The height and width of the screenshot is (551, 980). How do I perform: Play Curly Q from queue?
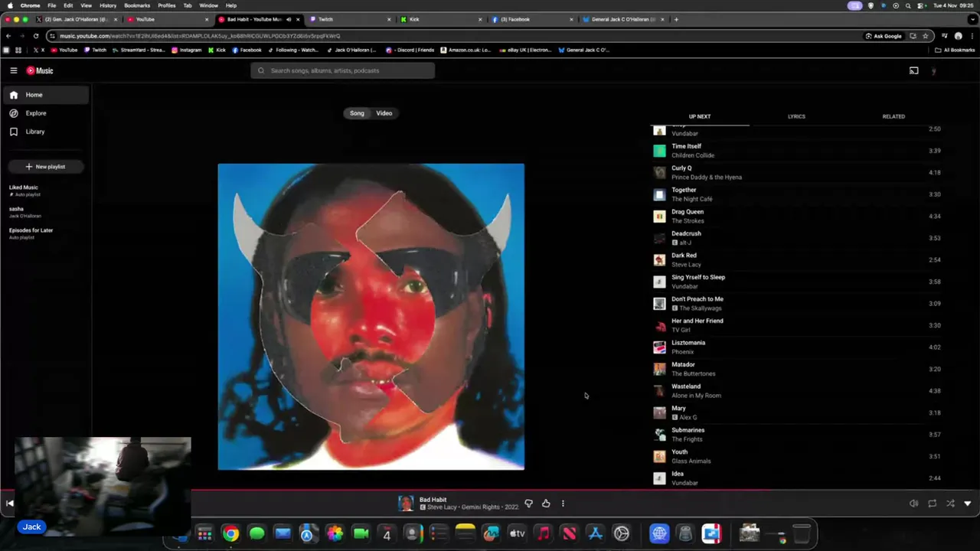point(796,172)
